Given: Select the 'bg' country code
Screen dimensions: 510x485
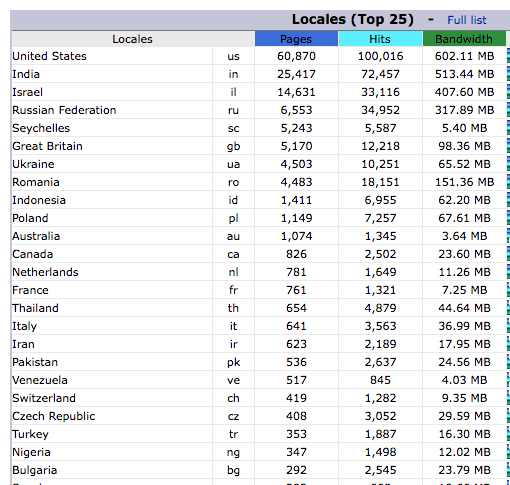Looking at the screenshot, I should coord(233,470).
